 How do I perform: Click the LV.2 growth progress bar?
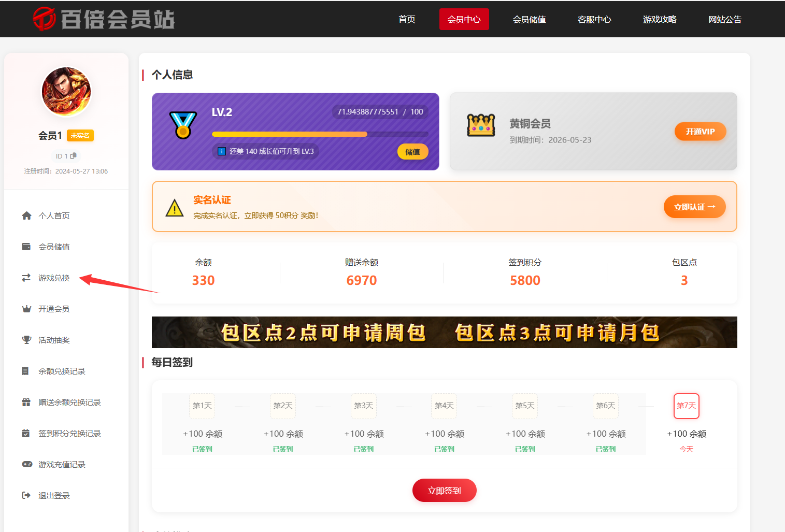[320, 134]
